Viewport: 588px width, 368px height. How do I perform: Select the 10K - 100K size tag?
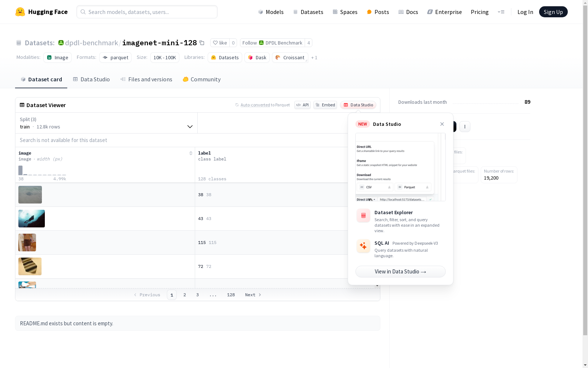coord(165,57)
